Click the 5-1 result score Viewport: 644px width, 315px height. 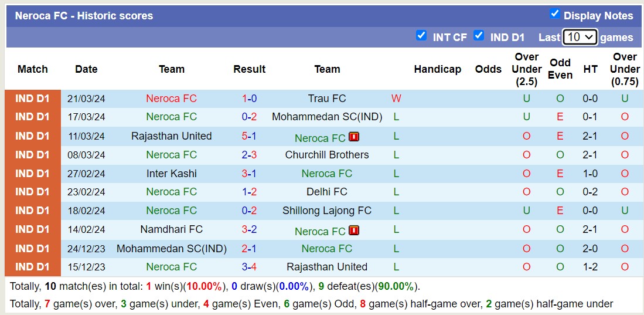coord(249,136)
